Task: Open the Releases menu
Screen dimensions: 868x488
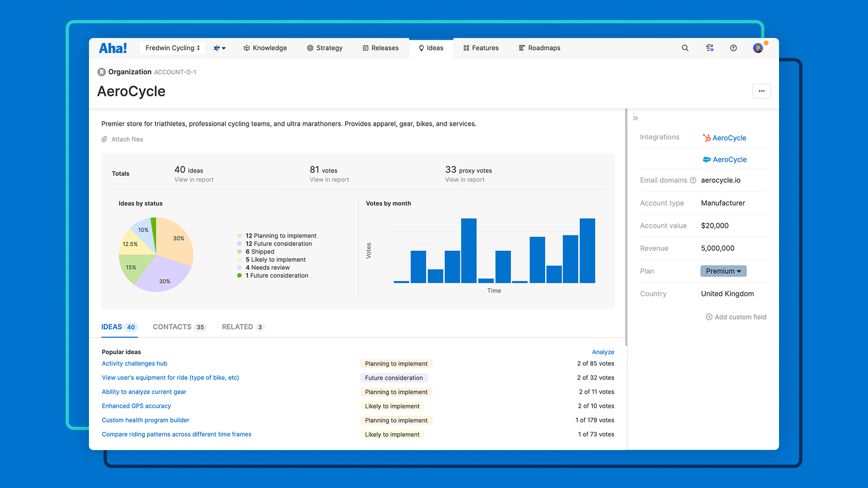Action: pos(381,48)
